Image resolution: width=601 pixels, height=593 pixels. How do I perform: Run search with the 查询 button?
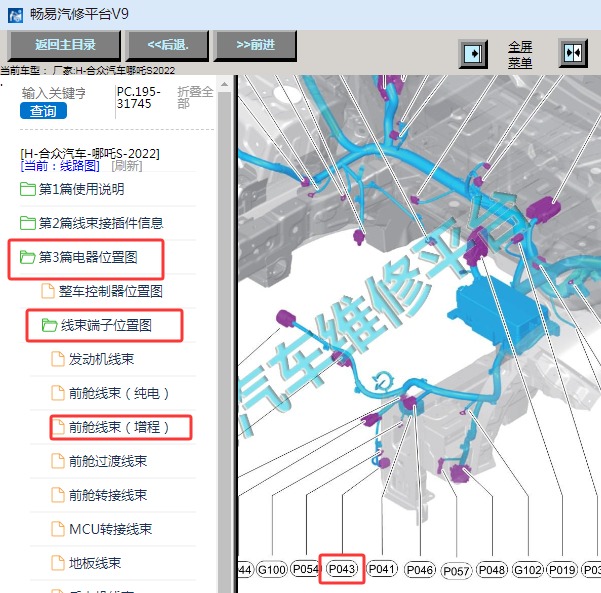(43, 111)
